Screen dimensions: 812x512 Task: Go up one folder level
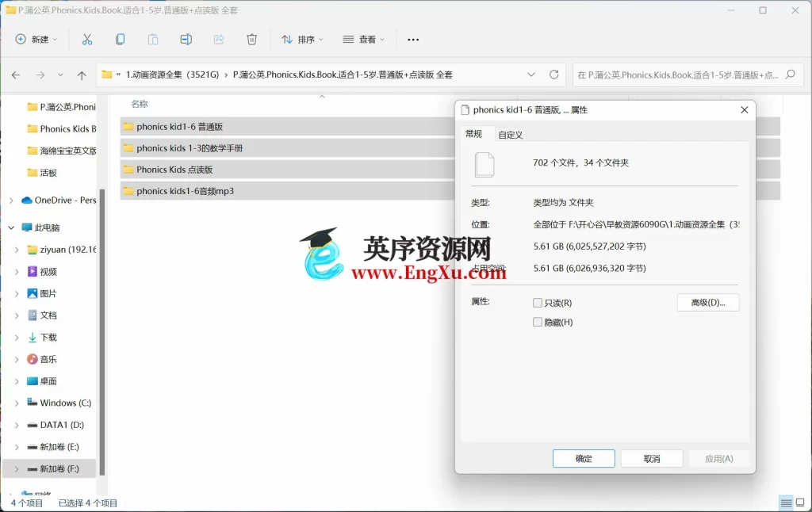82,75
